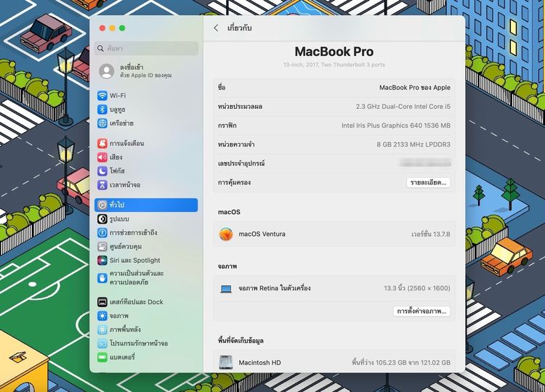This screenshot has width=545, height=392.
Task: Open Control Center (ศูนย์ควบคุม) icon
Action: tap(102, 247)
